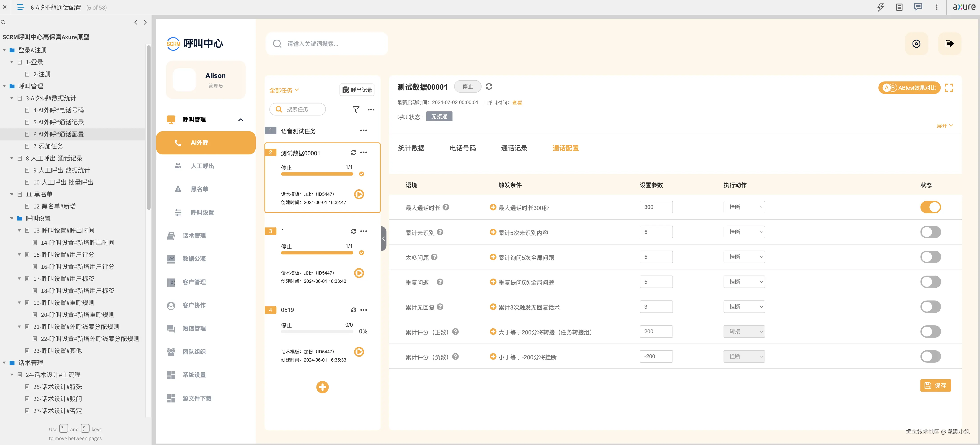Click the 呼出记录 button
Image resolution: width=980 pixels, height=445 pixels.
357,90
